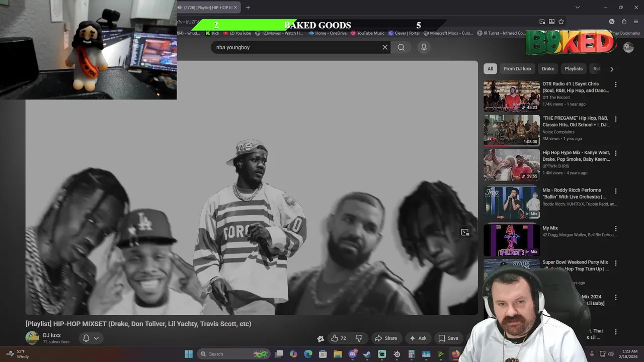Like the video with thumbs-up button
644x362 pixels.
tap(339, 338)
